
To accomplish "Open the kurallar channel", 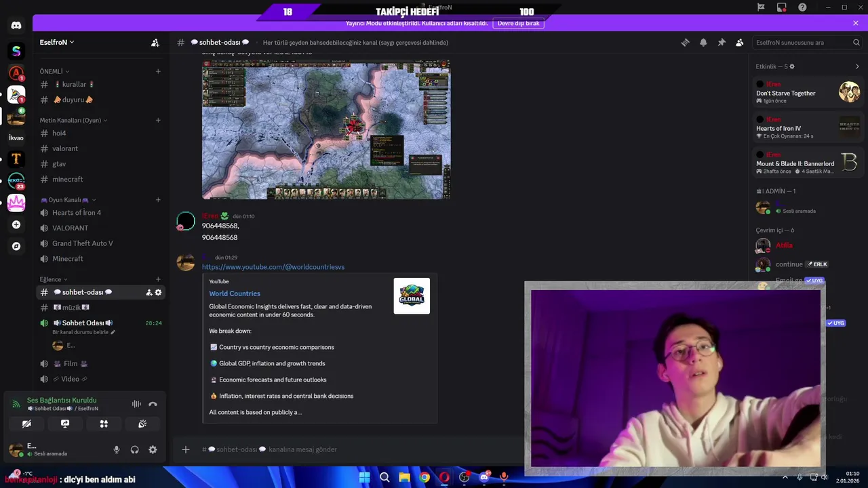I will click(100, 85).
